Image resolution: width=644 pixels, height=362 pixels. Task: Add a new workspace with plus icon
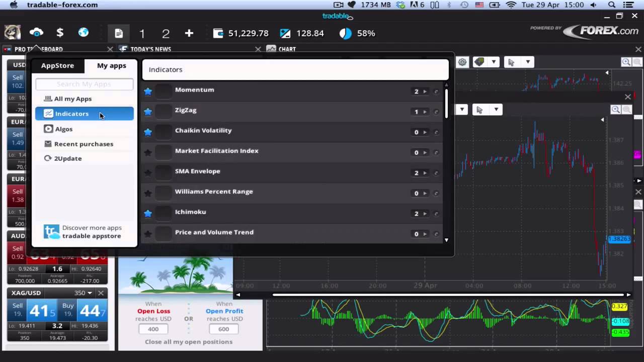(189, 33)
